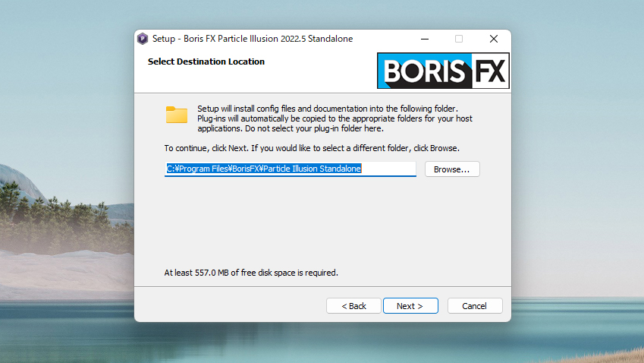Click the 'Setup will install config files' paragraph
This screenshot has height=363, width=644.
[335, 118]
